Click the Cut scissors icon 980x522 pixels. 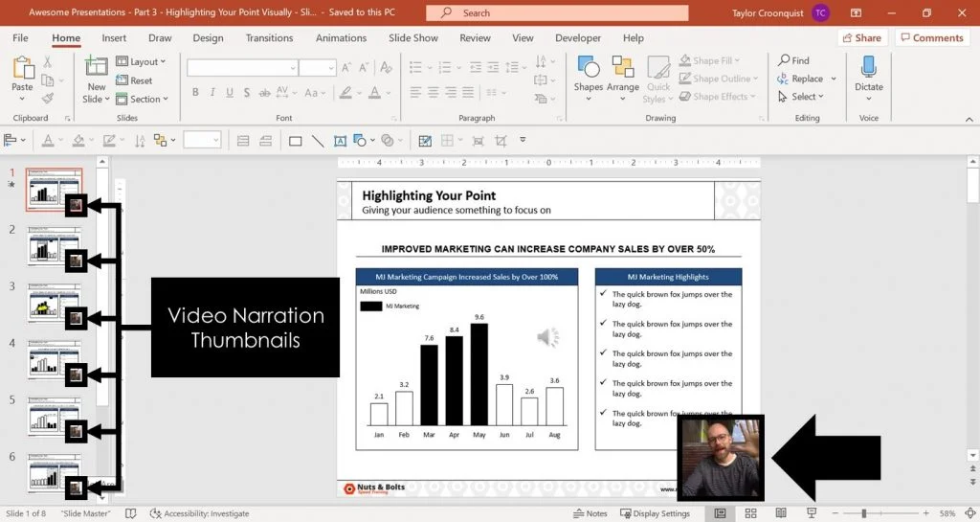pyautogui.click(x=48, y=62)
